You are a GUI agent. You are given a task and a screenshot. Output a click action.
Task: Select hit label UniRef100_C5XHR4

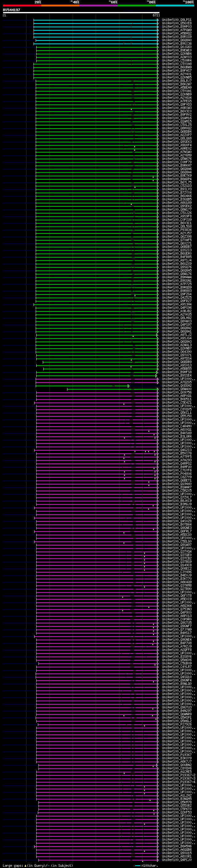(176, 60)
